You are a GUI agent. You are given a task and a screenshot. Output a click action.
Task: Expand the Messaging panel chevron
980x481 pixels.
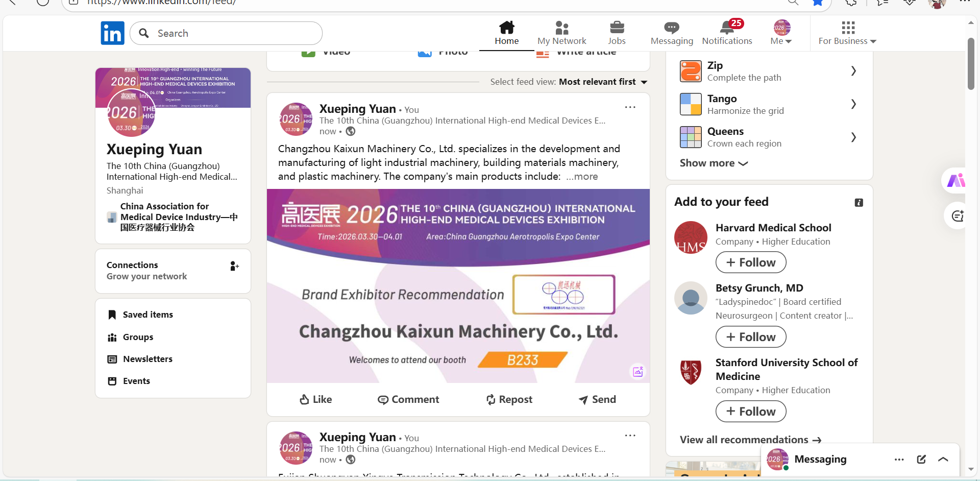pyautogui.click(x=943, y=459)
